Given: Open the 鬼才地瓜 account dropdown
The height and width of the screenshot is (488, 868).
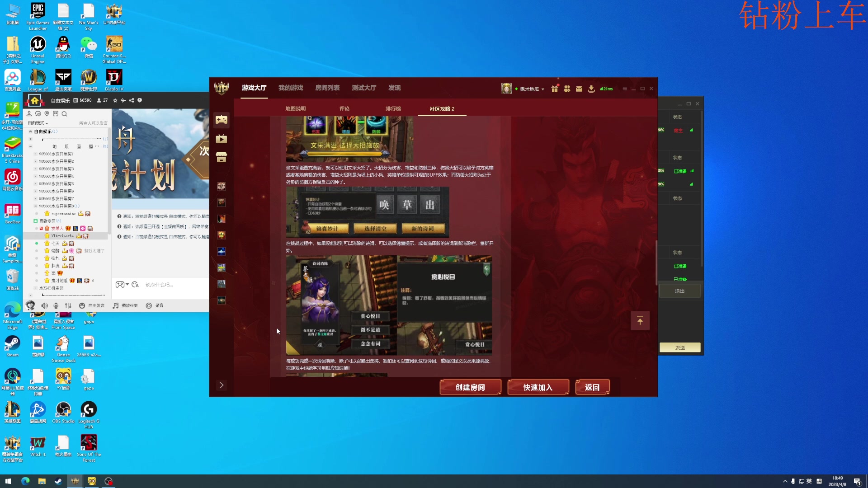Looking at the screenshot, I should 532,89.
